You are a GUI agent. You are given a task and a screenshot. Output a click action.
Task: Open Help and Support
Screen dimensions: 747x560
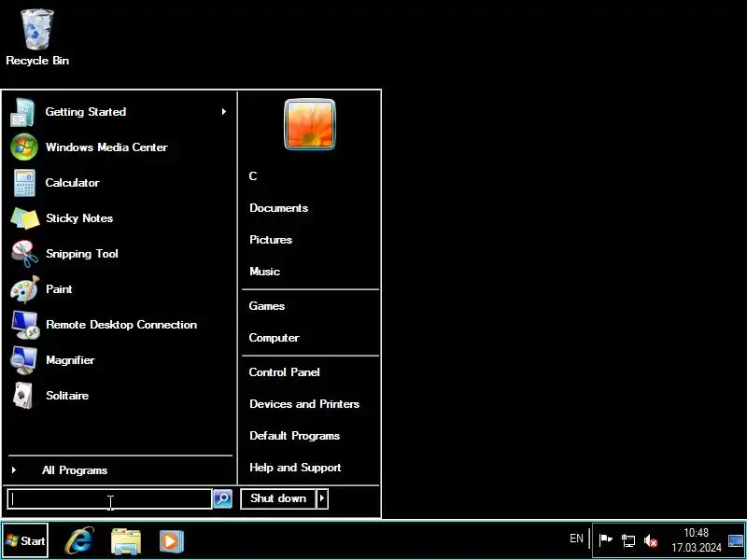pos(295,468)
